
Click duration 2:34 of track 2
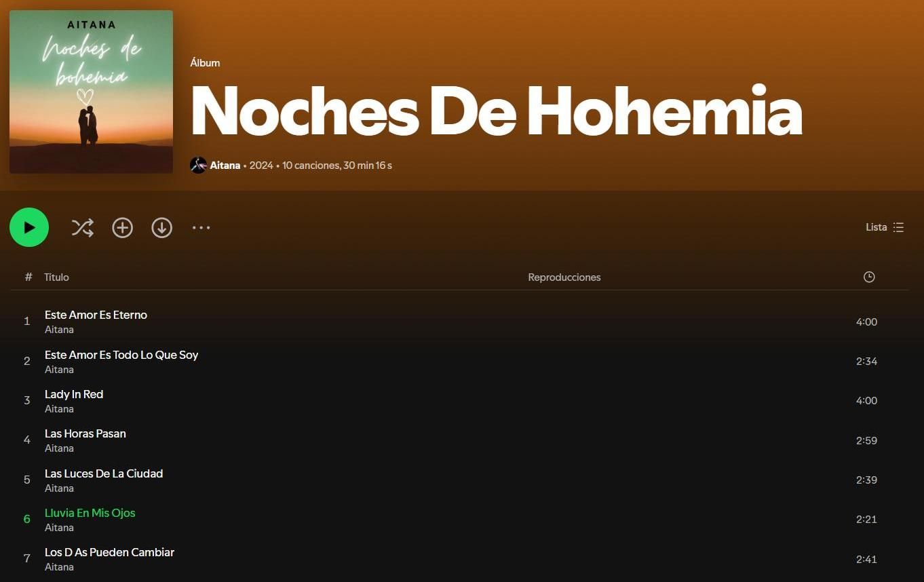pyautogui.click(x=866, y=362)
